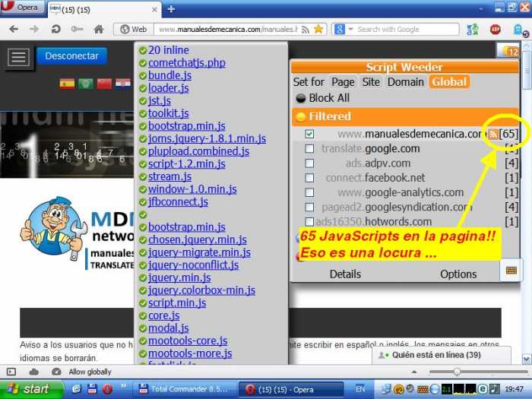
Task: Open Options in Script Weeder panel
Action: [x=458, y=274]
